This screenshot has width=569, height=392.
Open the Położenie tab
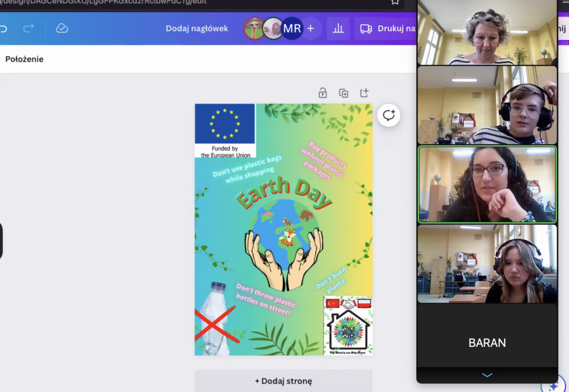click(x=24, y=59)
